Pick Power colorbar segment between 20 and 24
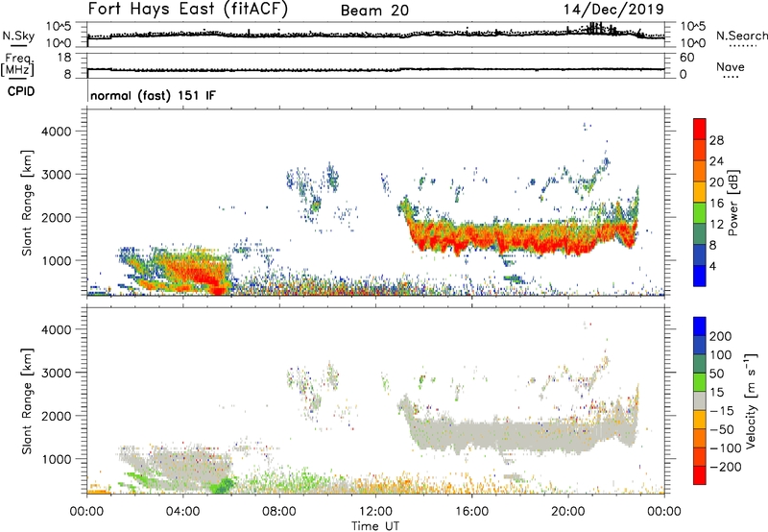This screenshot has height=532, width=768. (x=700, y=171)
